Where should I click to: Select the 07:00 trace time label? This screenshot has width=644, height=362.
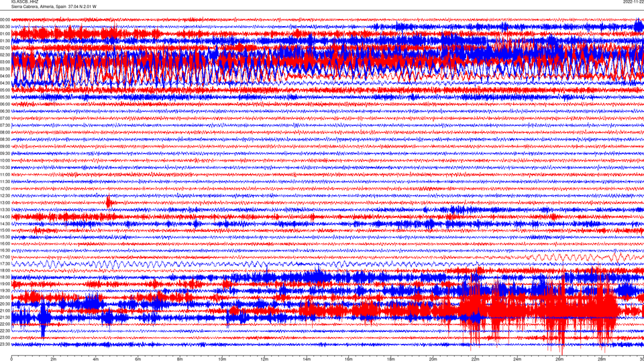click(x=5, y=118)
